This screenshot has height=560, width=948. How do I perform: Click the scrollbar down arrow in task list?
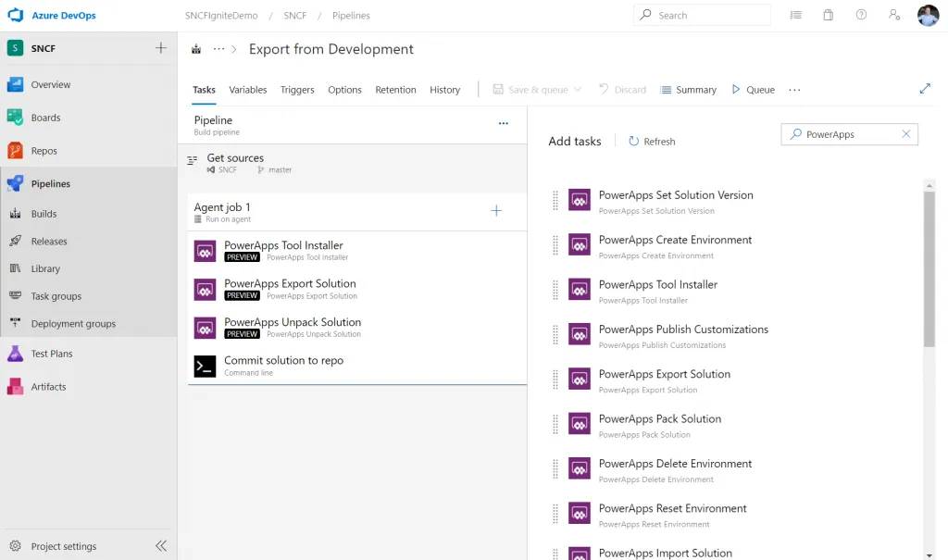[x=929, y=555]
